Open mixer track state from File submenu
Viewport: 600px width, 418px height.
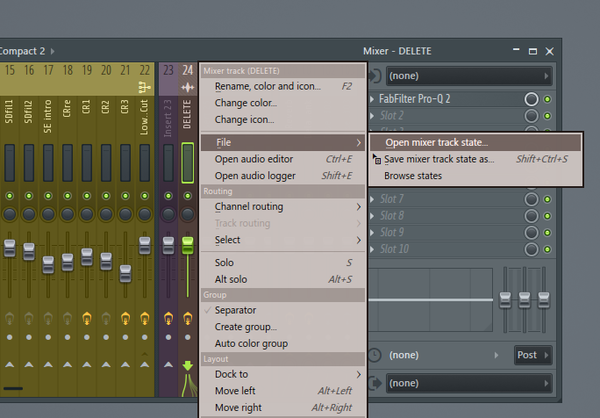pos(475,142)
